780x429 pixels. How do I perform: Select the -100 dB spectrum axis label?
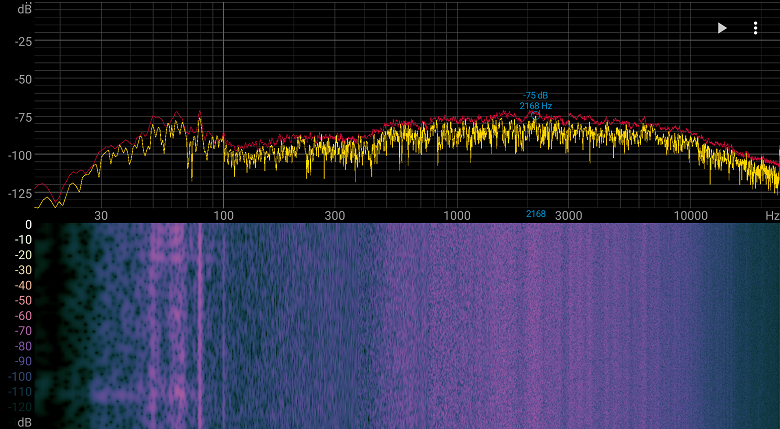[19, 155]
